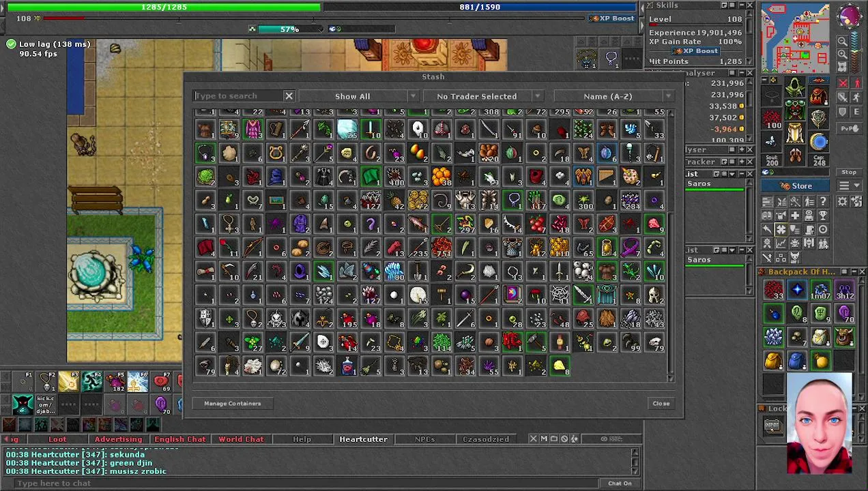Switch to the Advertising chat tab
Viewport: 868px width, 491px height.
point(118,439)
